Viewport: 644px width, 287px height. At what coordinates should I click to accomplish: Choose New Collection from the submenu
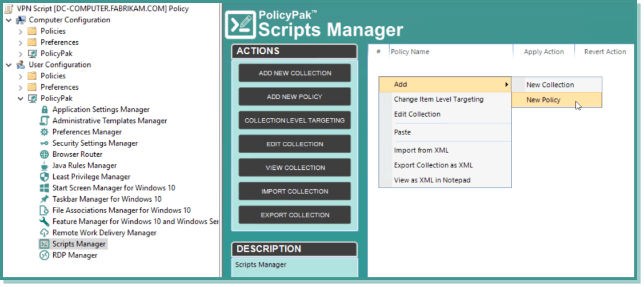[x=557, y=85]
